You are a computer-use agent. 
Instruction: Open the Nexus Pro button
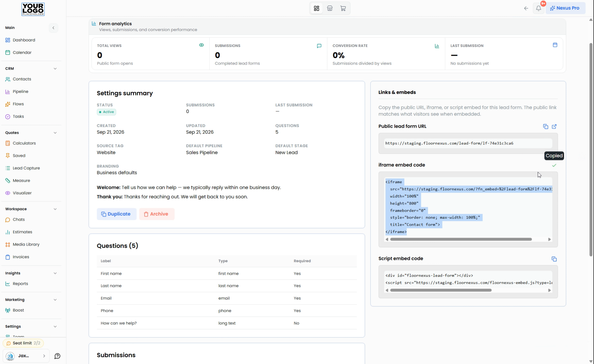pyautogui.click(x=565, y=8)
